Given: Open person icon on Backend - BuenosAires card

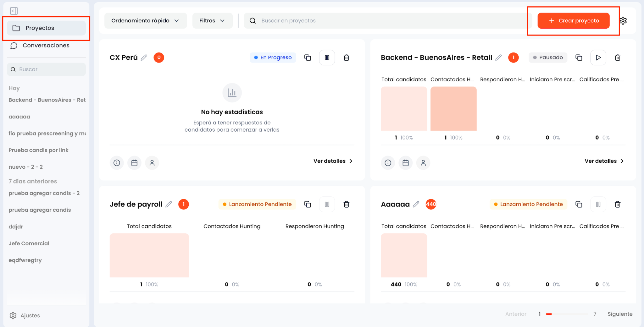Looking at the screenshot, I should 423,163.
